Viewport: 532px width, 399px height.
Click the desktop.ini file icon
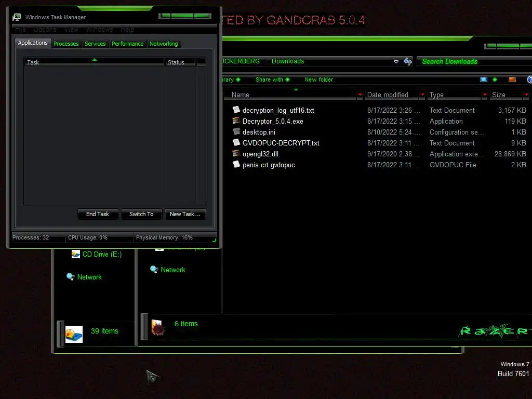coord(236,131)
